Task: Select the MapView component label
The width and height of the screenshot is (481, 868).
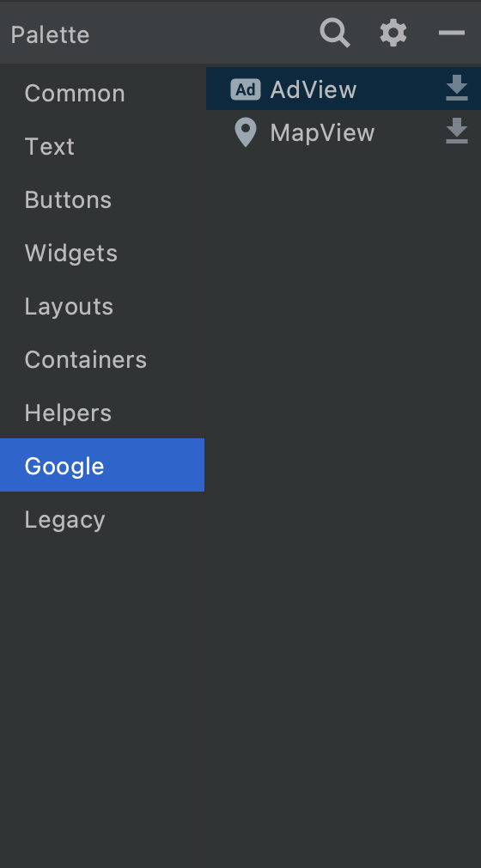Action: [322, 133]
